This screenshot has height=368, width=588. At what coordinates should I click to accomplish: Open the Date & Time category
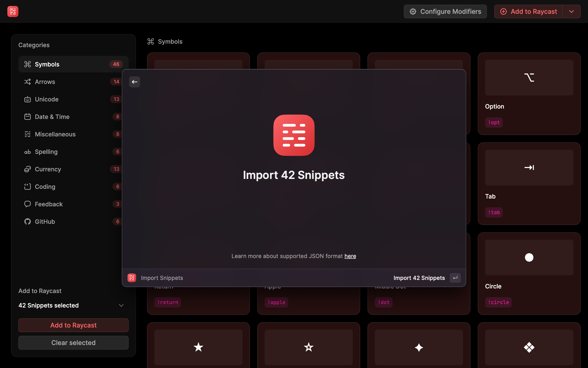[73, 117]
